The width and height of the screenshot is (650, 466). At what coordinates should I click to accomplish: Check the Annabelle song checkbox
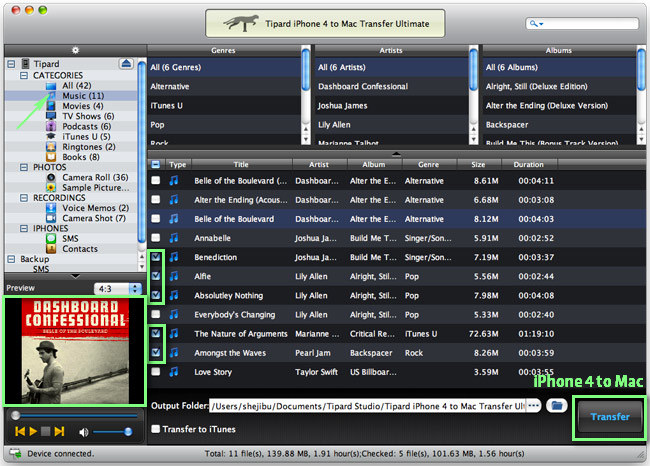click(x=155, y=238)
